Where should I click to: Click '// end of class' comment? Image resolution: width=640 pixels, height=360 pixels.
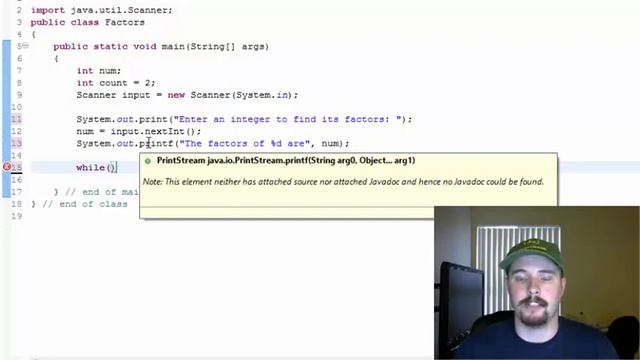pos(85,204)
